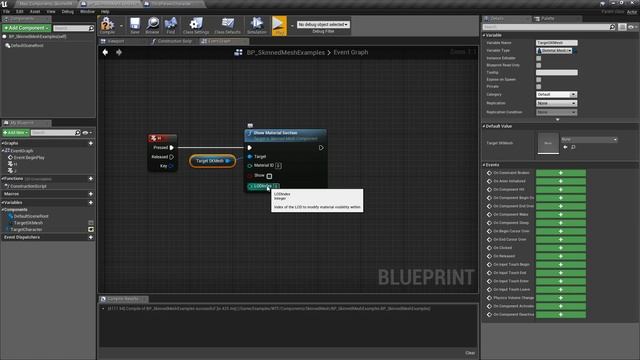Open Class Defaults in the toolbar
The height and width of the screenshot is (360, 640).
point(227,24)
